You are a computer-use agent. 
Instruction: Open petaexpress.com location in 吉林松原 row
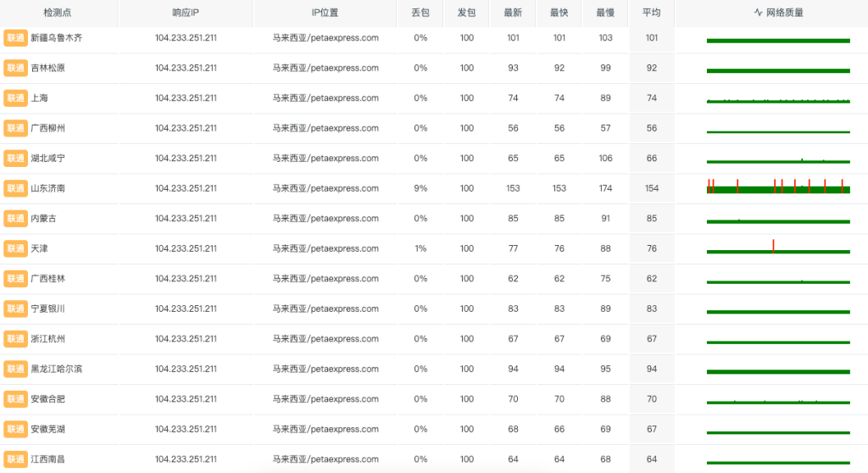(325, 68)
